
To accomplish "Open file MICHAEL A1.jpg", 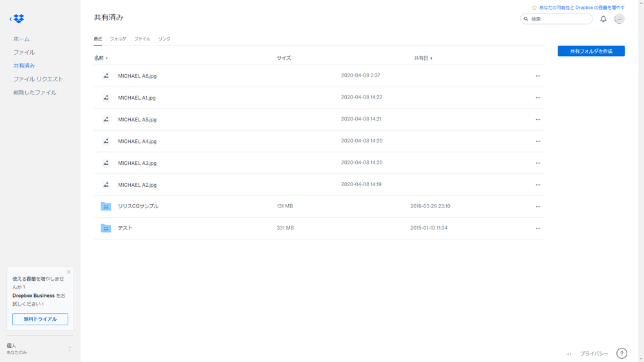I will (137, 98).
